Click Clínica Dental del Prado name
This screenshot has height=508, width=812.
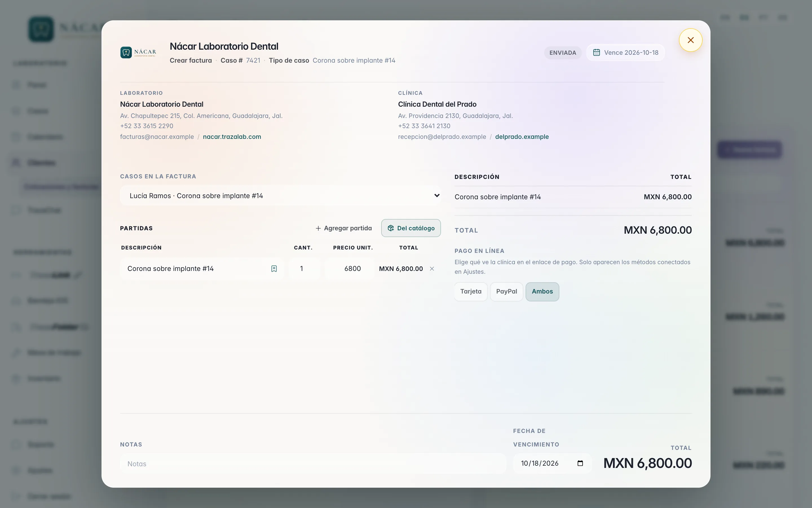pyautogui.click(x=437, y=104)
